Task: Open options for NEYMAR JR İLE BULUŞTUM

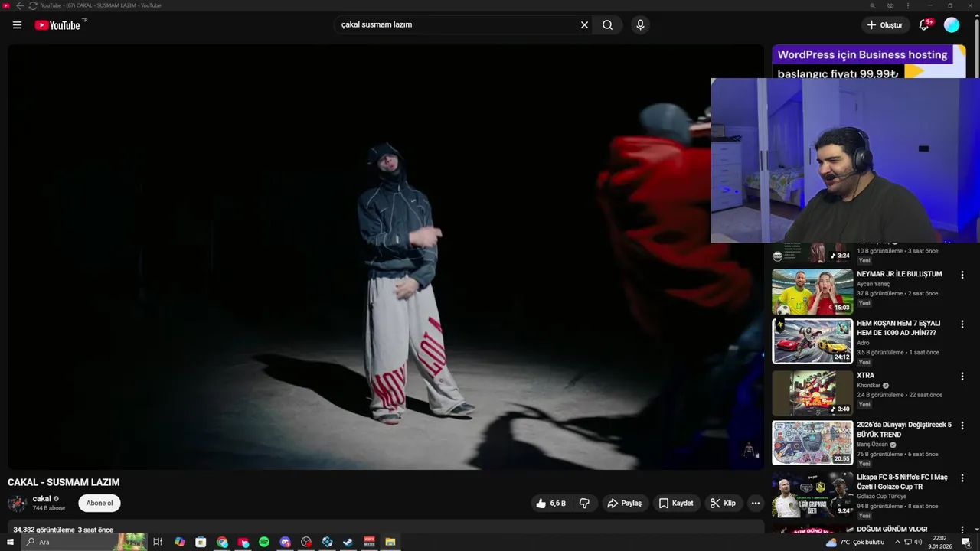Action: point(962,275)
